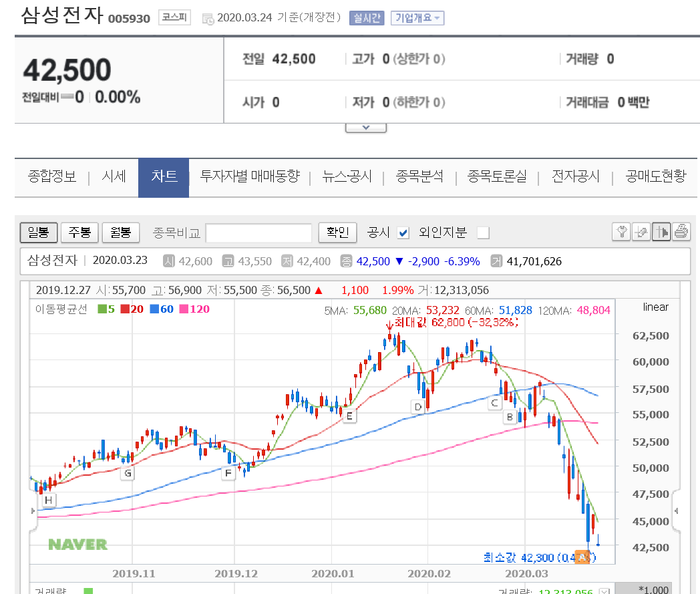Click the 120MA value 48,804
700x594 pixels.
point(593,311)
